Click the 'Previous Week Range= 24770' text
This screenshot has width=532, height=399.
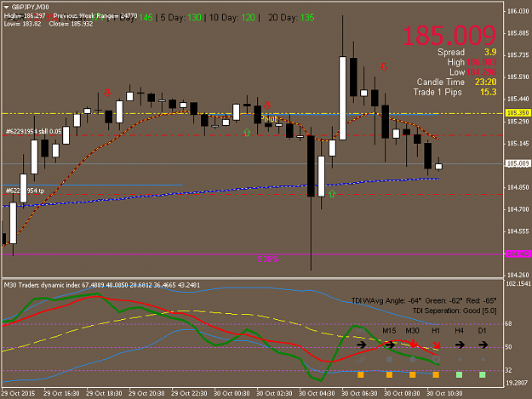(x=95, y=15)
